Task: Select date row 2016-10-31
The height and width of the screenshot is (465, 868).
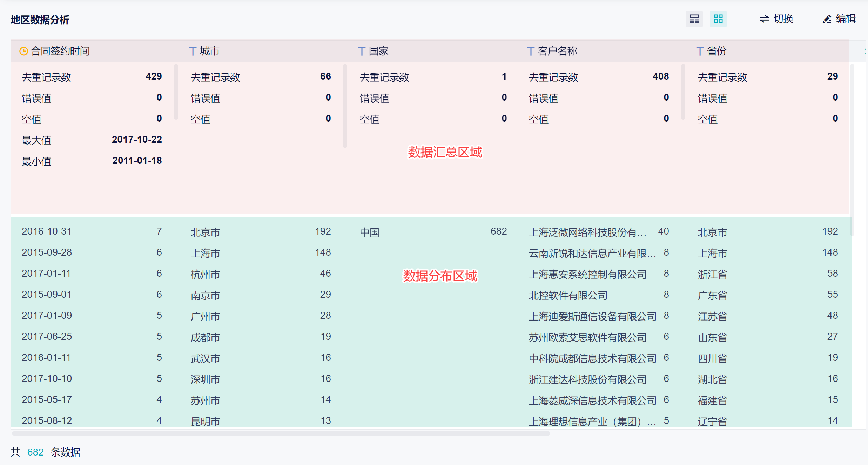Action: coord(47,231)
